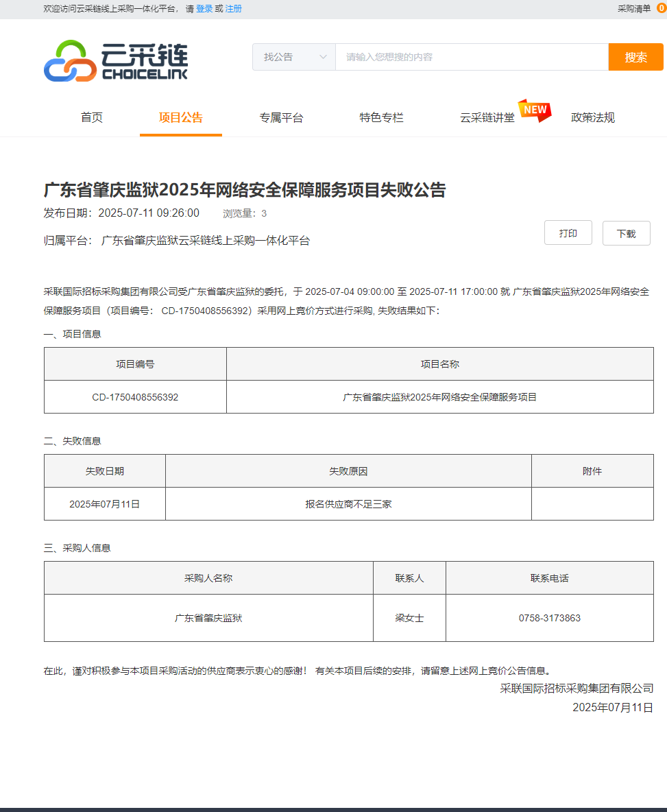Image resolution: width=667 pixels, height=812 pixels.
Task: Click the 采购人名称 column header
Action: 208,578
